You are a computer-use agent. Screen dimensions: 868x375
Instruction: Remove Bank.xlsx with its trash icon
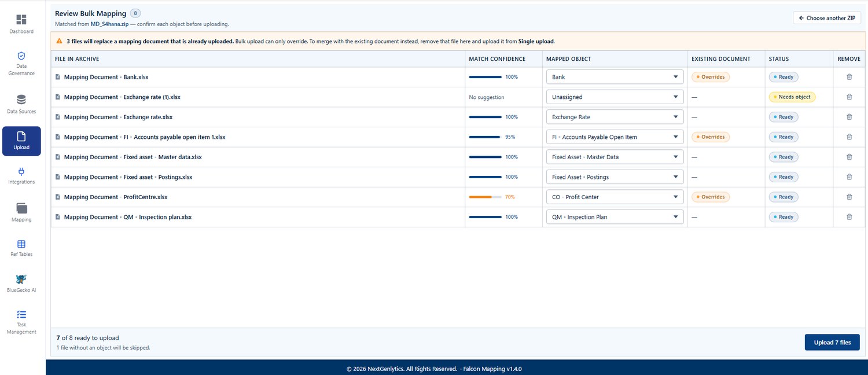[849, 77]
